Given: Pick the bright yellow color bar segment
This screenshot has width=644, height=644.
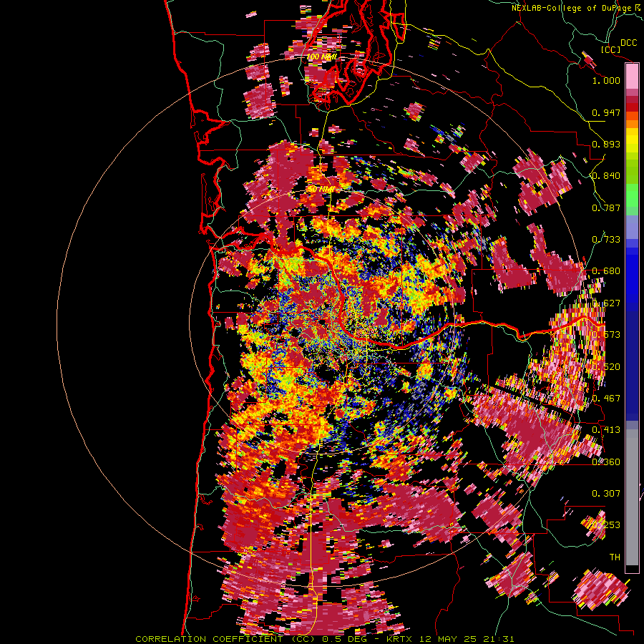Looking at the screenshot, I should point(632,140).
